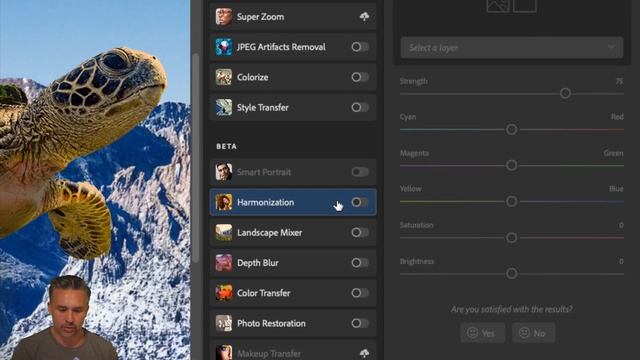Screen dimensions: 640x360
Task: Click the Yellow-Blue slider handle
Action: [511, 201]
